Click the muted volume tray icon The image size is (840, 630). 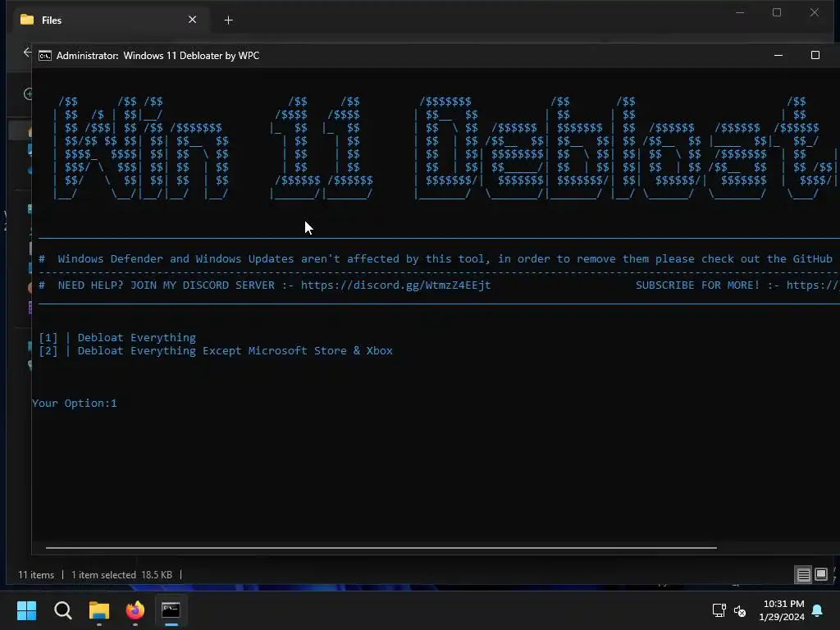click(x=741, y=610)
